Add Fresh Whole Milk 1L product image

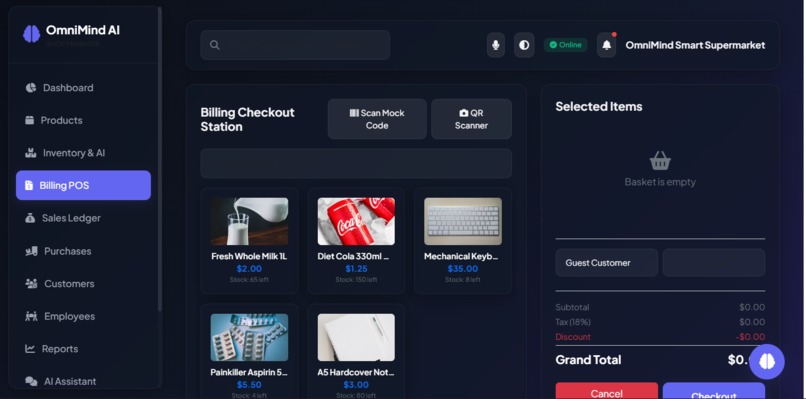(249, 222)
